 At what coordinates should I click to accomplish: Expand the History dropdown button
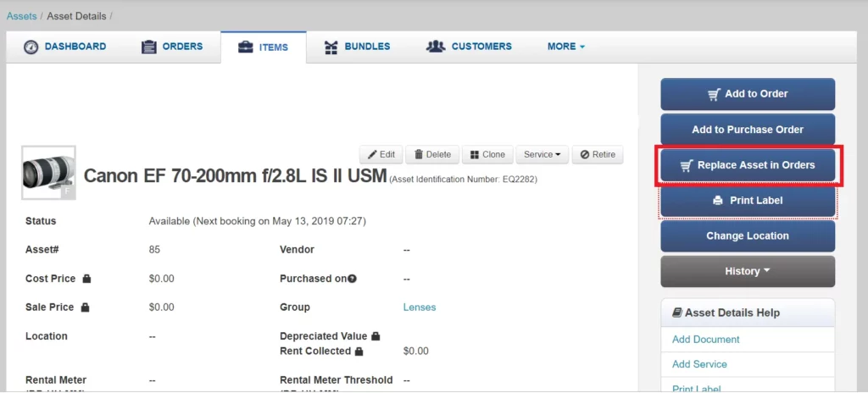pyautogui.click(x=747, y=271)
